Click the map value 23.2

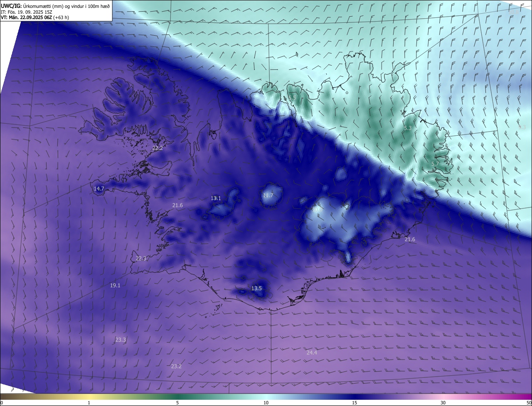[x=176, y=366]
